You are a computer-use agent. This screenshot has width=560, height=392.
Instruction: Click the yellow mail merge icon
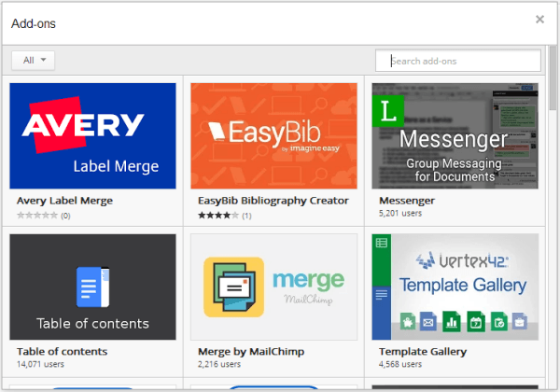(234, 287)
